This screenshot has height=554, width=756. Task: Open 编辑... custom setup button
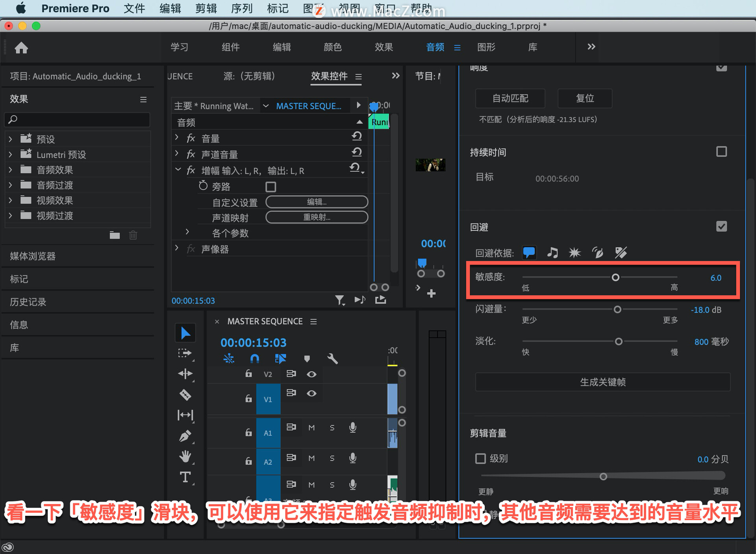coord(317,202)
